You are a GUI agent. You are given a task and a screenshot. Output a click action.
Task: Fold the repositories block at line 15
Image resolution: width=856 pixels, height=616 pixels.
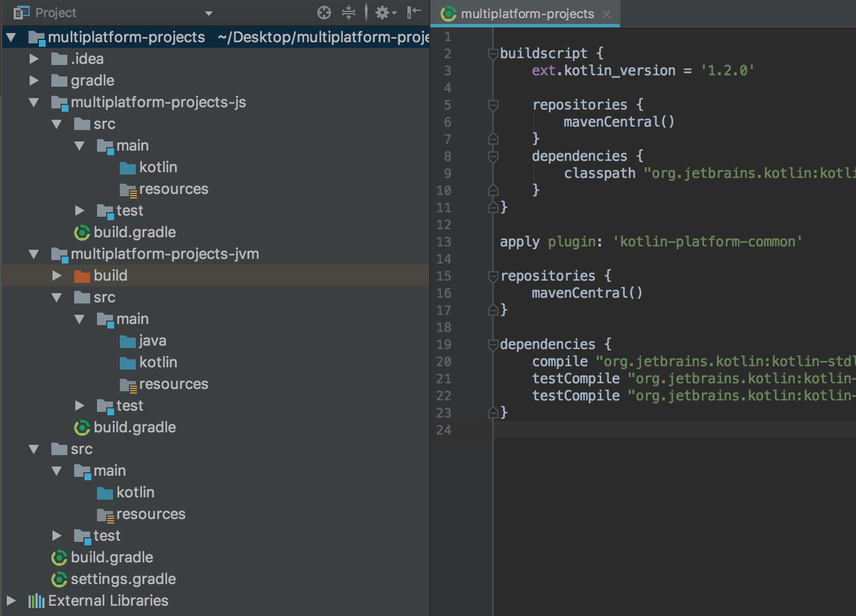click(x=493, y=276)
